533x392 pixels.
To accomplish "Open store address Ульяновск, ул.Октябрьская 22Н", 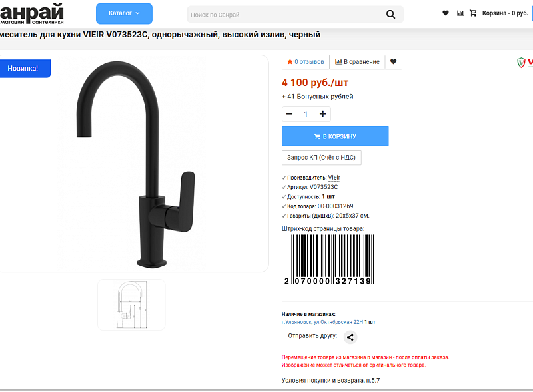I will click(322, 322).
